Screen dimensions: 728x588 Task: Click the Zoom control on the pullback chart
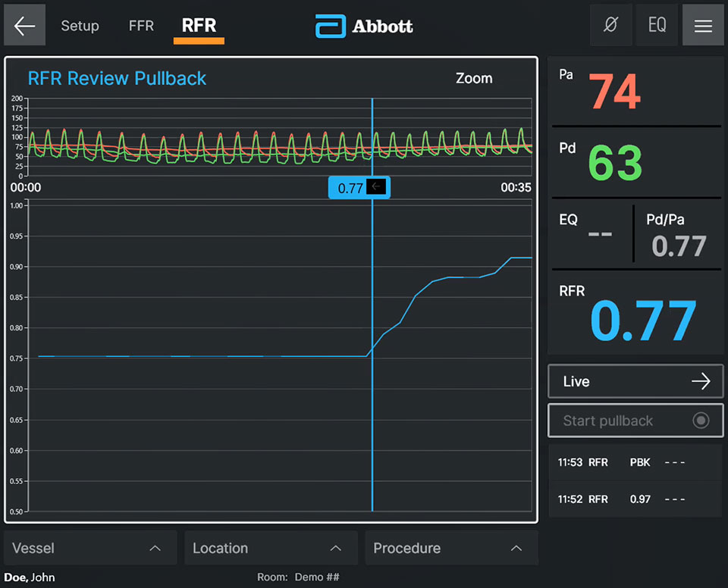coord(474,78)
